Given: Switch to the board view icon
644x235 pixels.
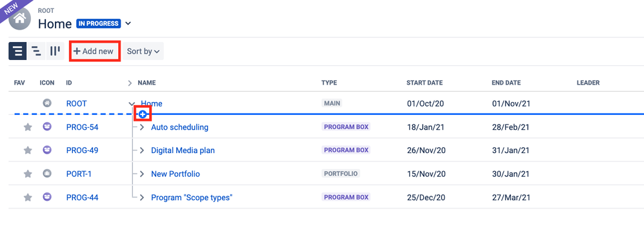Looking at the screenshot, I should pyautogui.click(x=55, y=51).
